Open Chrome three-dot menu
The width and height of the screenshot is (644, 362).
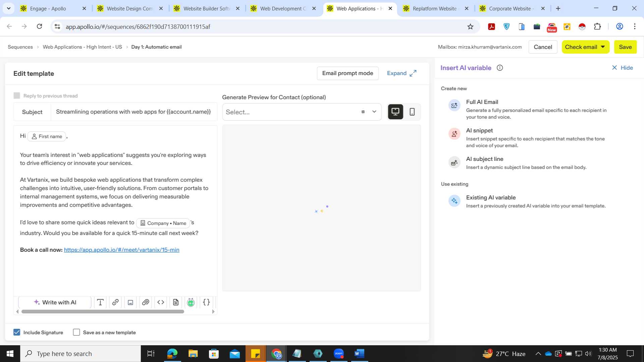click(x=635, y=26)
